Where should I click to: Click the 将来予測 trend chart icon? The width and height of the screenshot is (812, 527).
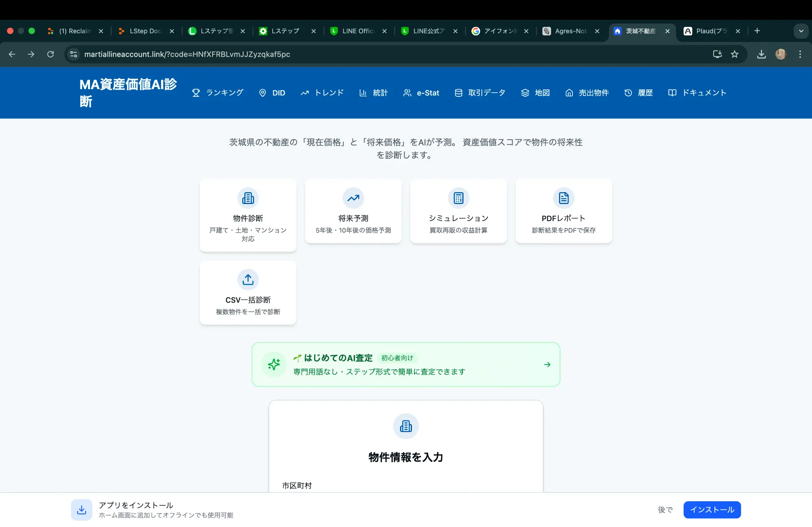pos(353,198)
